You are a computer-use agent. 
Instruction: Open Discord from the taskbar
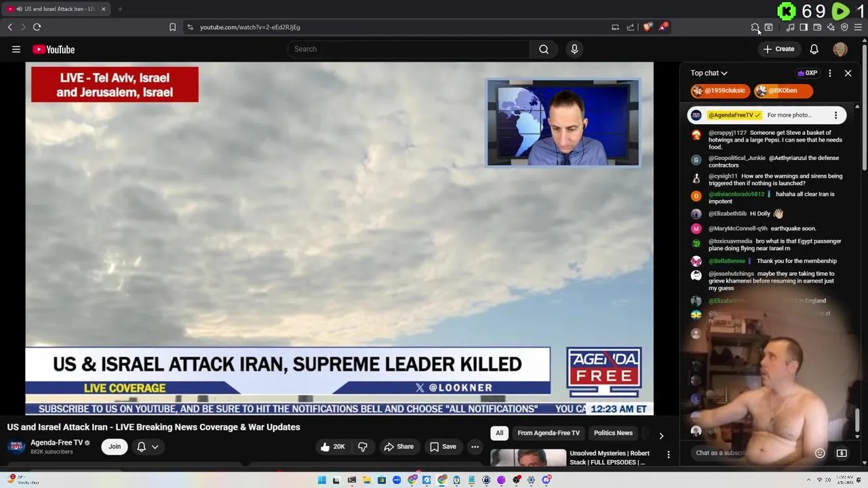(547, 481)
